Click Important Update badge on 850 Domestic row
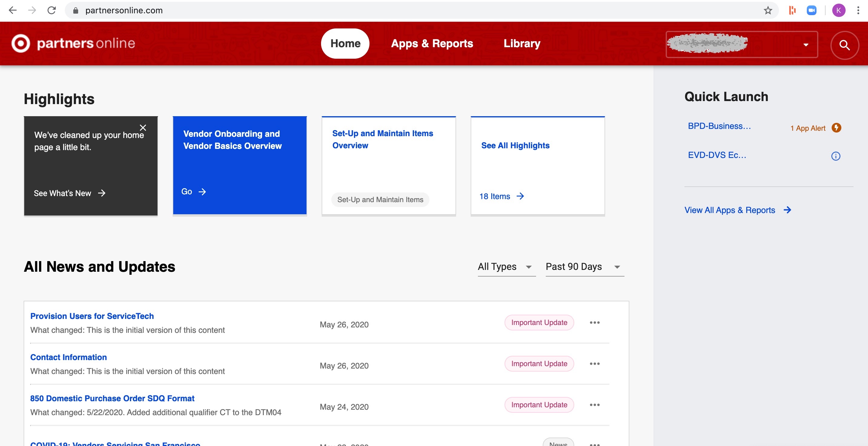This screenshot has height=446, width=868. [539, 405]
